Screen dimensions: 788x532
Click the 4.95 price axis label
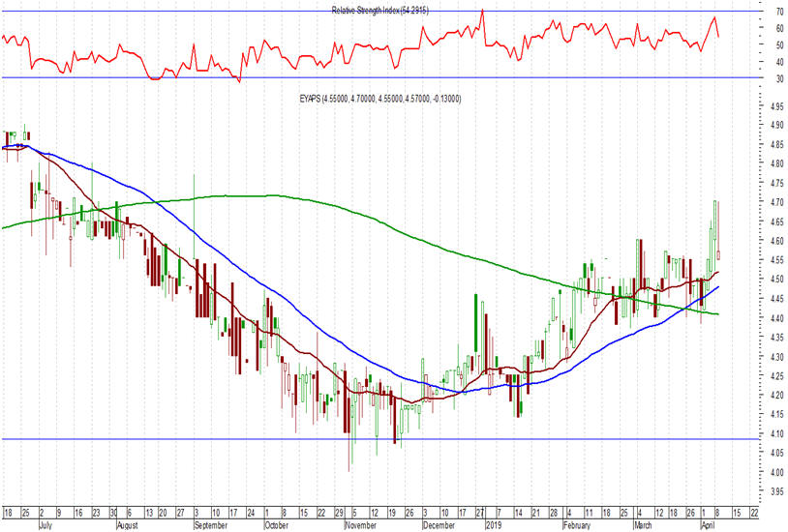coord(776,106)
